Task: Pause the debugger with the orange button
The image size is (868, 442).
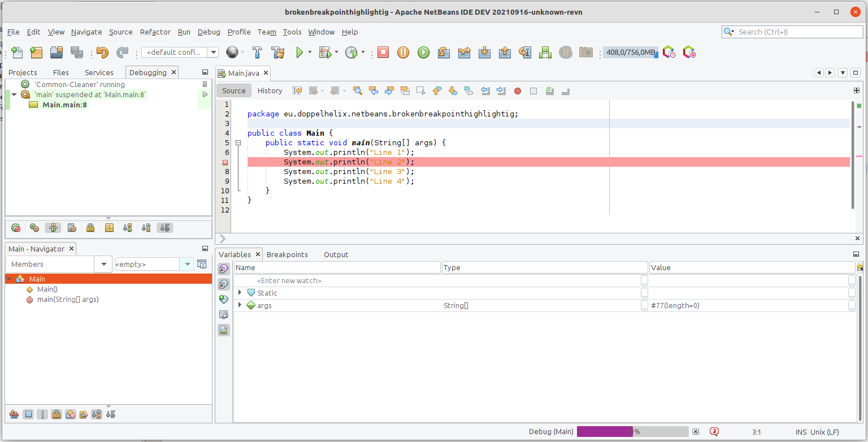Action: point(403,53)
